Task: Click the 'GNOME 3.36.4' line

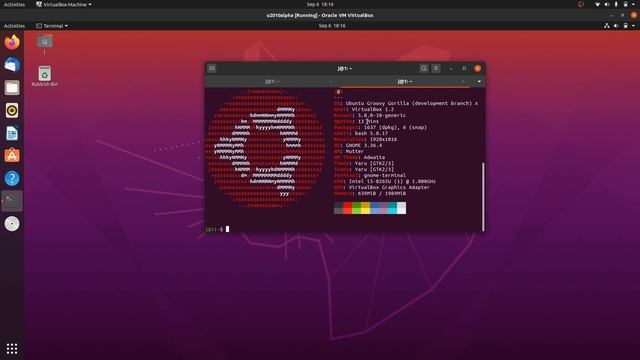Action: [358, 145]
